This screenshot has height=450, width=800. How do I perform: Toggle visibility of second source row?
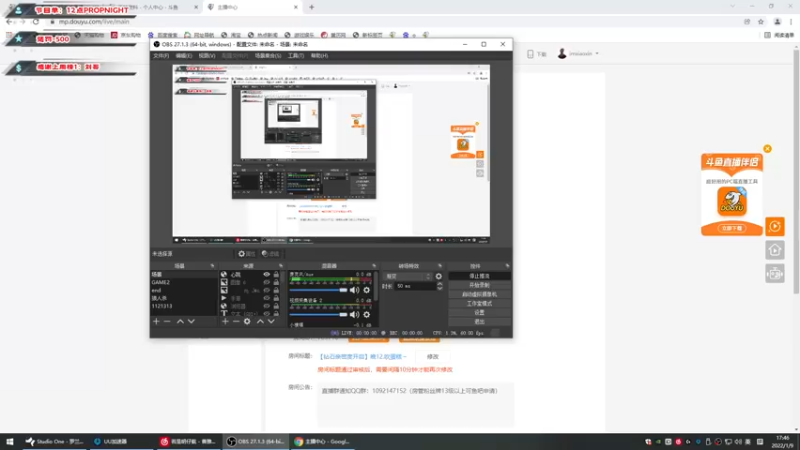266,282
